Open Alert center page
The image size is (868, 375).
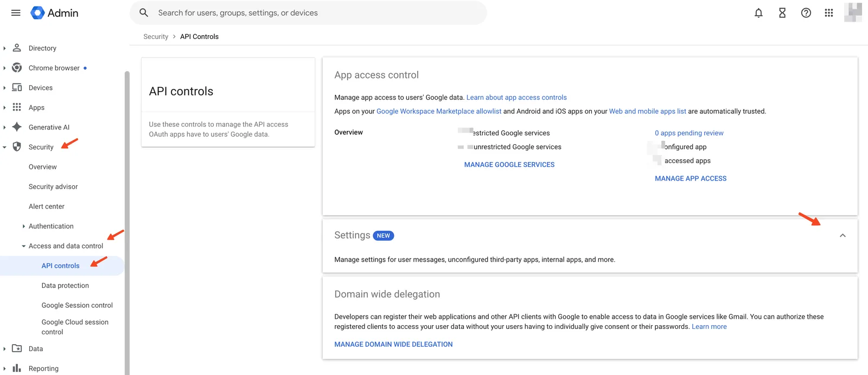click(x=47, y=206)
